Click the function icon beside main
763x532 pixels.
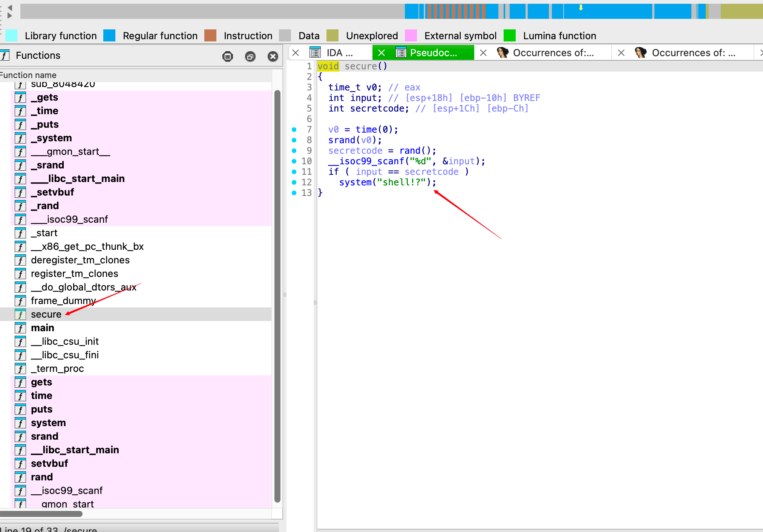(20, 328)
